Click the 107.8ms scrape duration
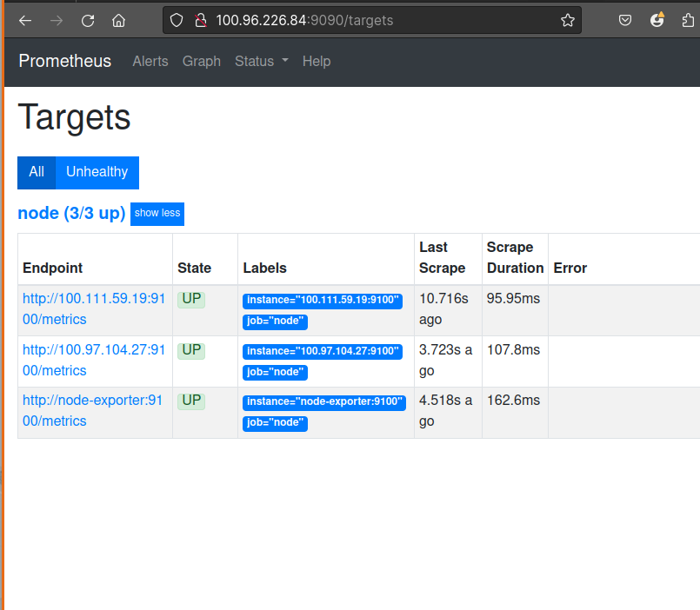This screenshot has height=610, width=700. (x=513, y=350)
